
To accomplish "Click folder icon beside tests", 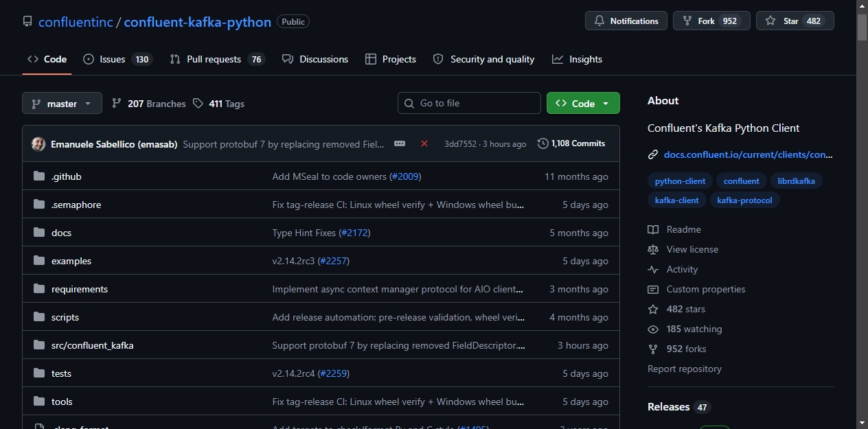I will pos(38,373).
